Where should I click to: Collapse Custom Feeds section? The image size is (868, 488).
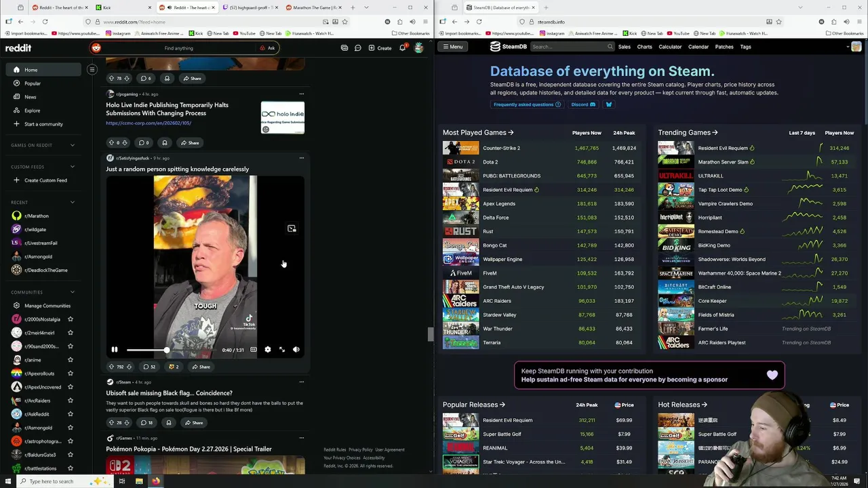click(73, 167)
